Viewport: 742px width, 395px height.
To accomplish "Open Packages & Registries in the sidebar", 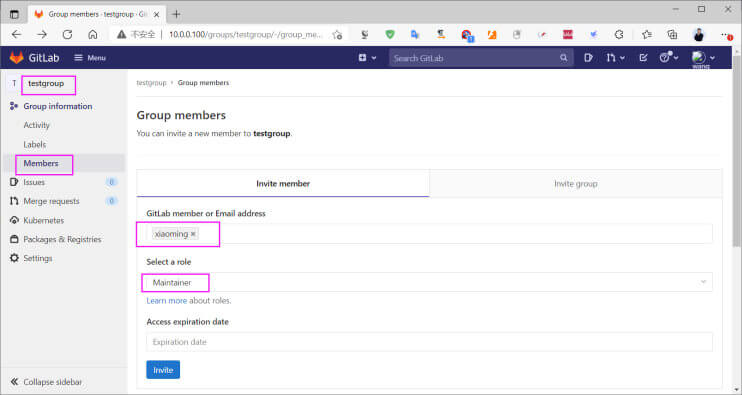I will [x=62, y=239].
